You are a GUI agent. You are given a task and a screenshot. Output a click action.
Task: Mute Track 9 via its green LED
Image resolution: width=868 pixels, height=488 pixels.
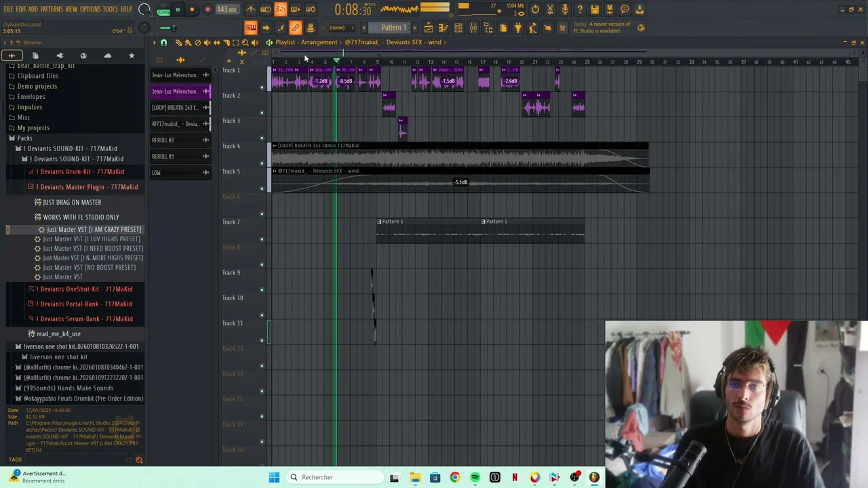coord(262,290)
